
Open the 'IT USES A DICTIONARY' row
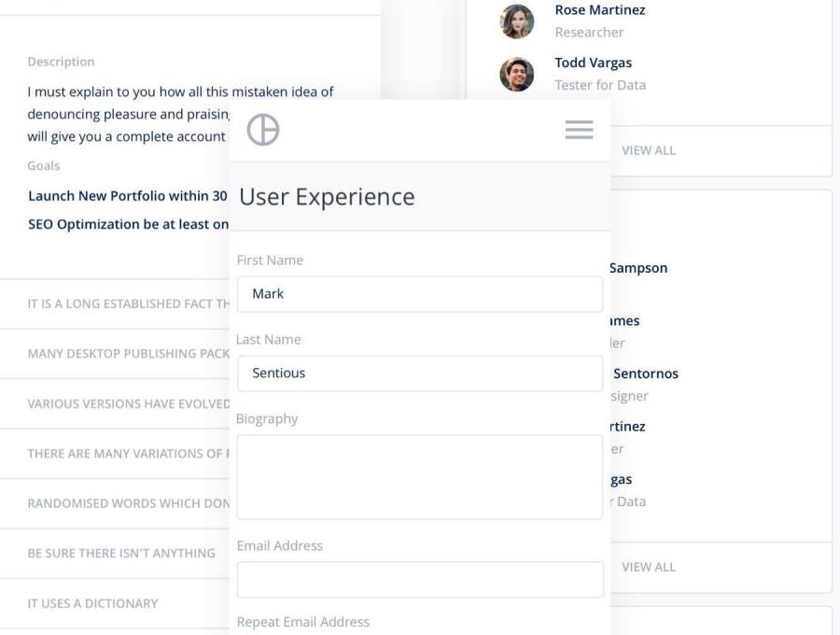point(115,604)
